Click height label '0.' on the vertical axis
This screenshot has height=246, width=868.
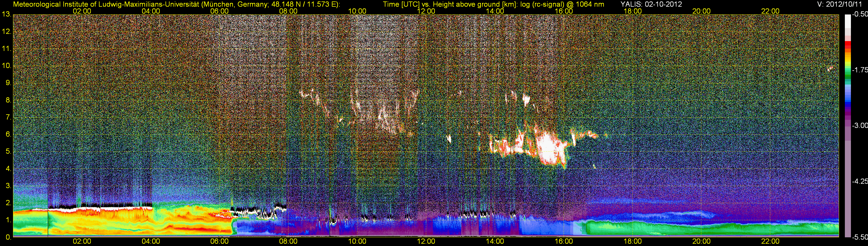point(8,237)
